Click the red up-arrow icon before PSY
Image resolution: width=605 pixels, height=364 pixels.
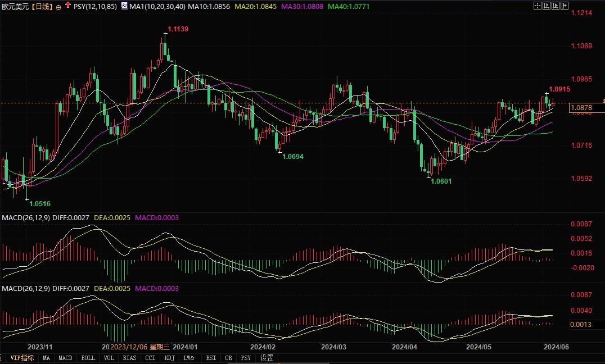(x=68, y=6)
